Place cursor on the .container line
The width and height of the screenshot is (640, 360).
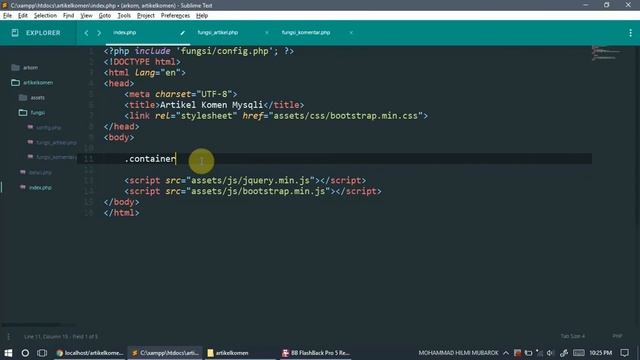click(150, 159)
